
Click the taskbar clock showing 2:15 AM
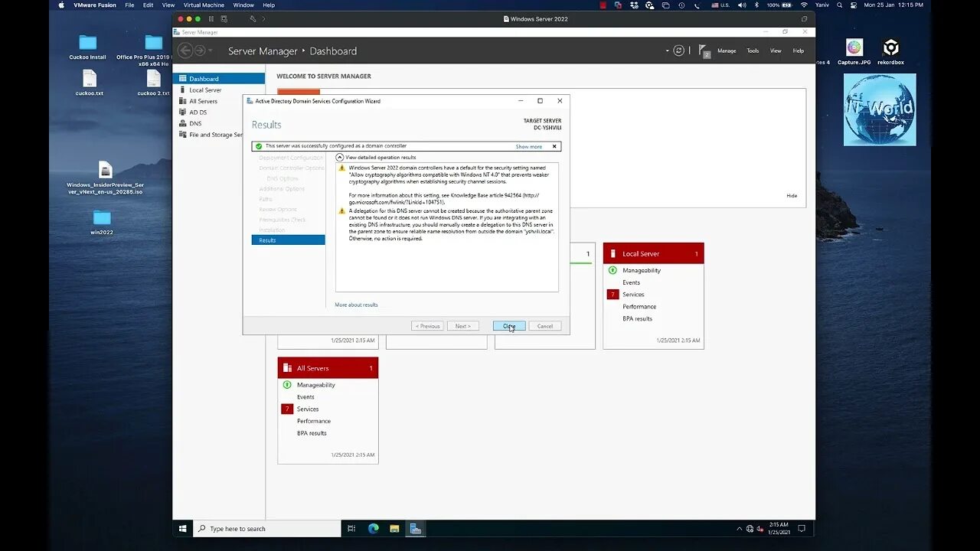coord(778,529)
